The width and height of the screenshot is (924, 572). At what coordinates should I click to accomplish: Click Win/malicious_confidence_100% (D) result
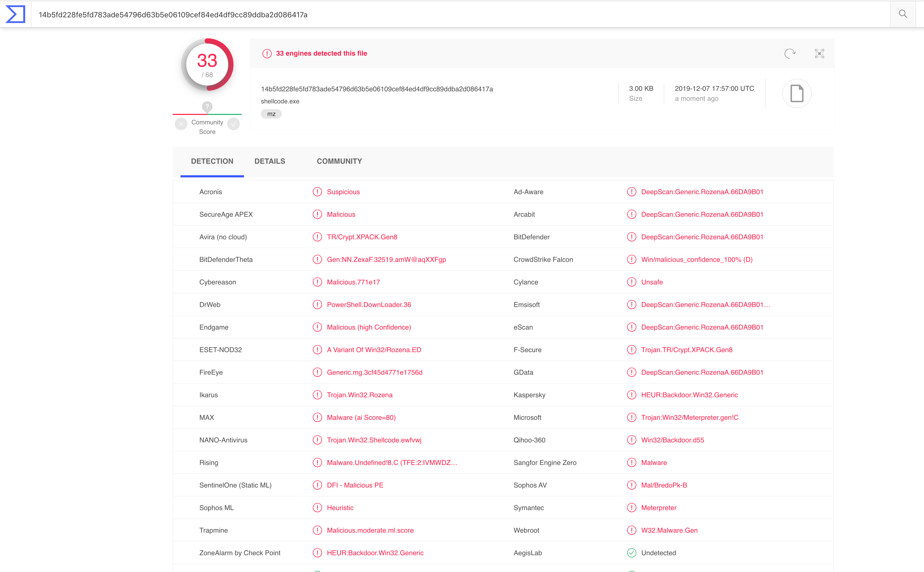click(697, 259)
